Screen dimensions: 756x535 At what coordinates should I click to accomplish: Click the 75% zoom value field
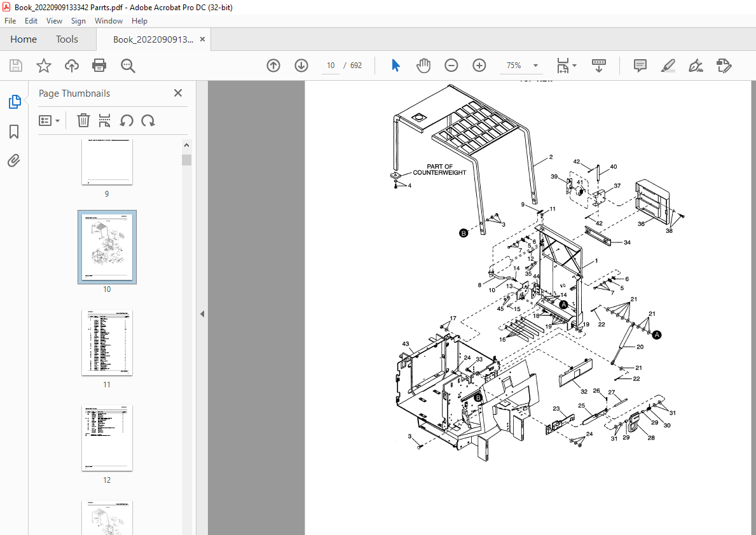click(514, 66)
